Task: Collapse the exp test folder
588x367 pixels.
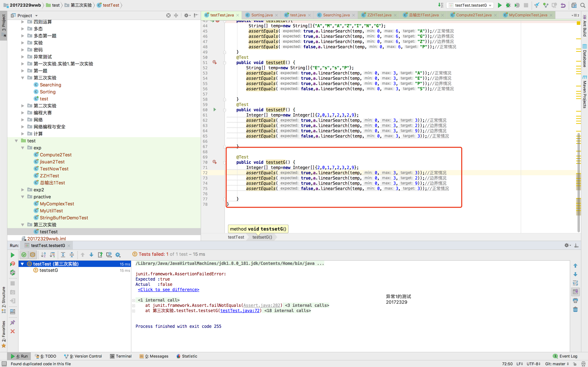Action: (23, 148)
